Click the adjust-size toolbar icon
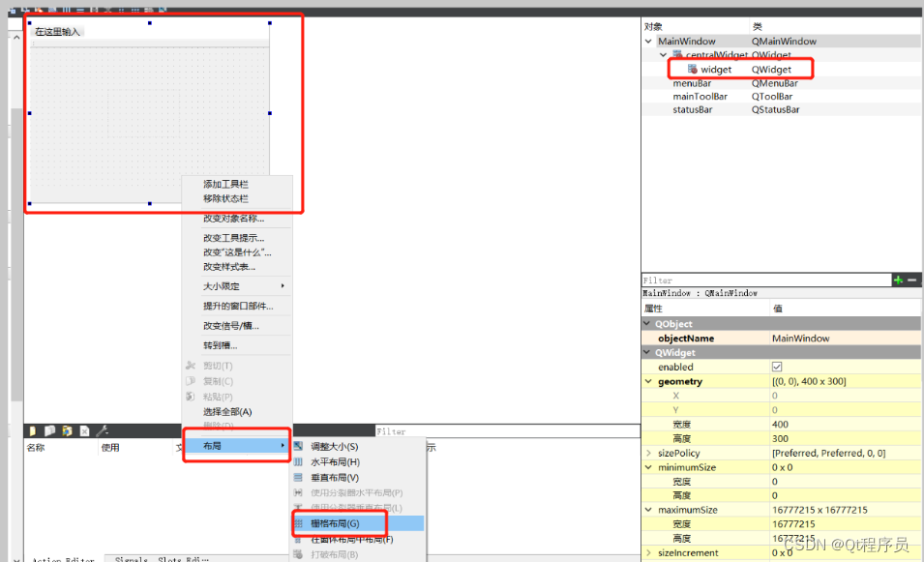This screenshot has height=562, width=924. [163, 9]
